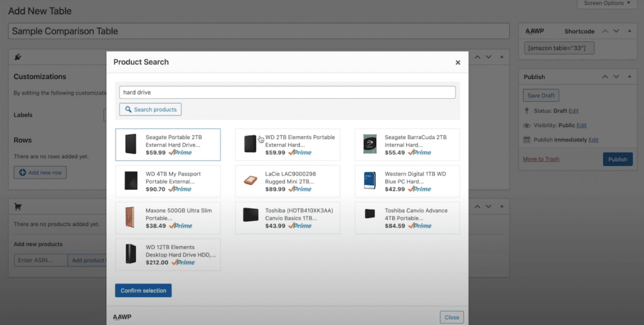Select WD 4TB My Passport product
The width and height of the screenshot is (644, 325).
coord(168,181)
